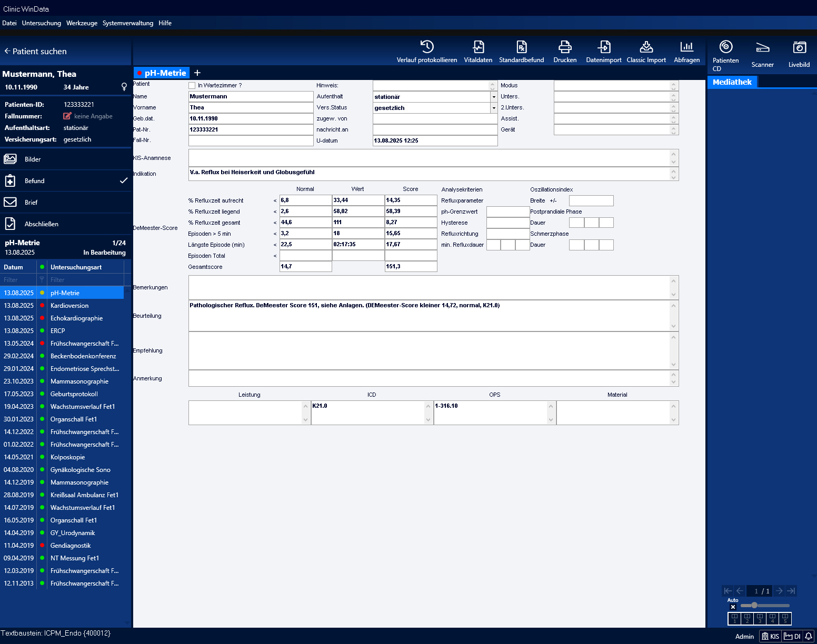Click the notification bell in status bar
The width and height of the screenshot is (817, 644).
coord(809,636)
